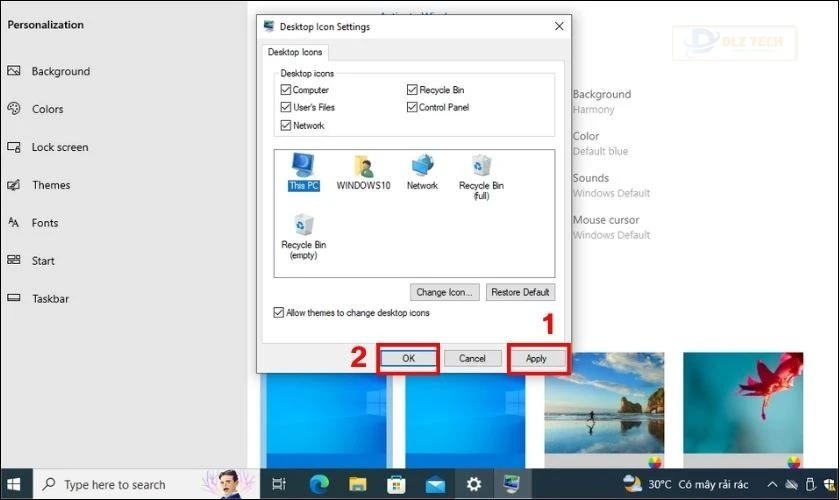This screenshot has height=500, width=840.
Task: Uncheck the Computer checkbox
Action: 286,90
